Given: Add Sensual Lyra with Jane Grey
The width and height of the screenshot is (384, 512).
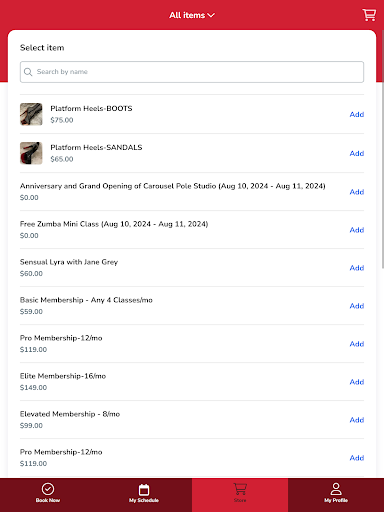Looking at the screenshot, I should pyautogui.click(x=357, y=268).
